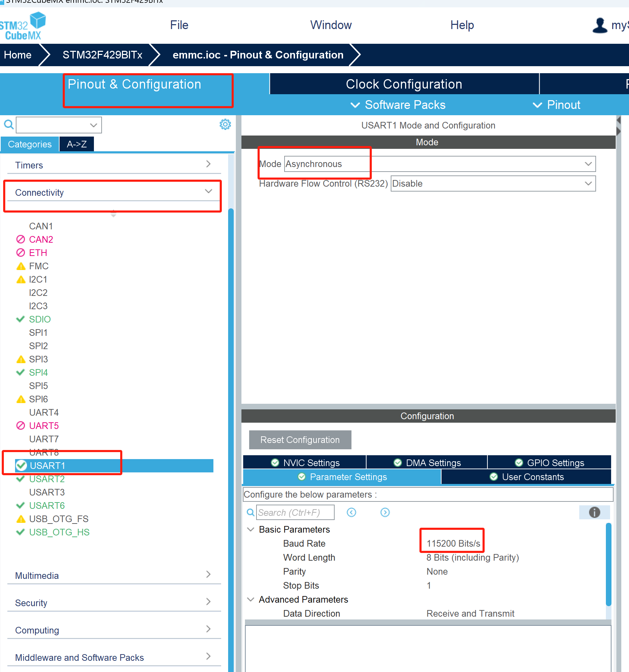Click the I2C1 warning triangle icon
This screenshot has width=629, height=672.
[21, 279]
